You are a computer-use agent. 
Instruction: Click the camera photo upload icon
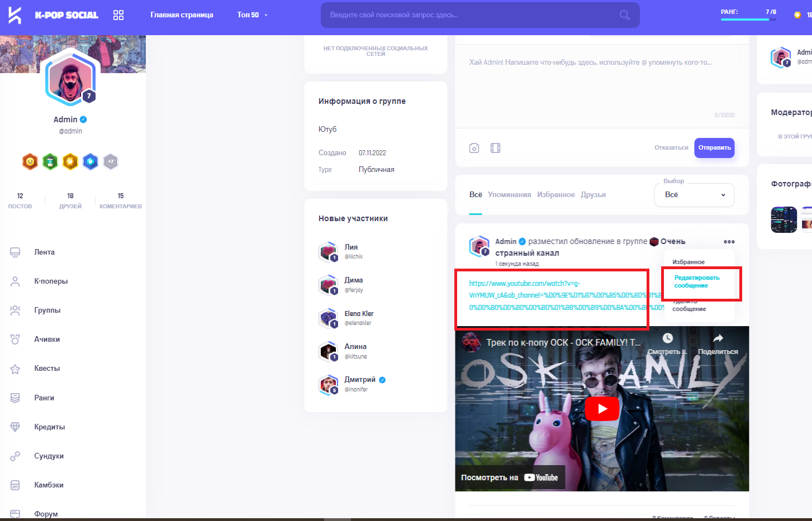(474, 148)
